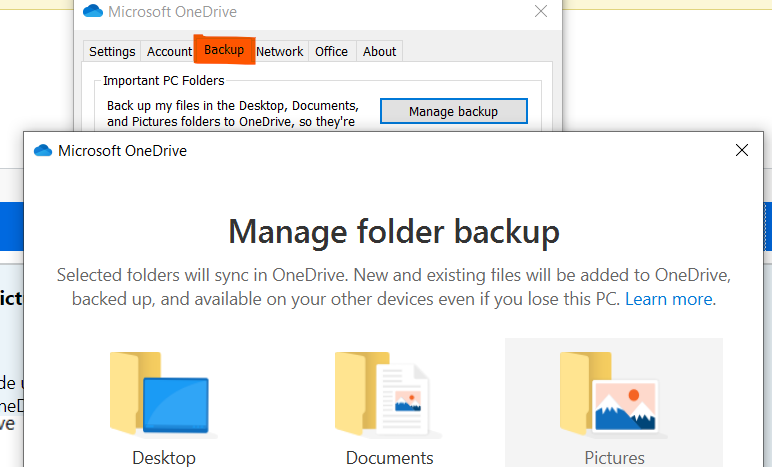Image resolution: width=772 pixels, height=467 pixels.
Task: Open the Settings tab in OneDrive settings window
Action: [112, 52]
